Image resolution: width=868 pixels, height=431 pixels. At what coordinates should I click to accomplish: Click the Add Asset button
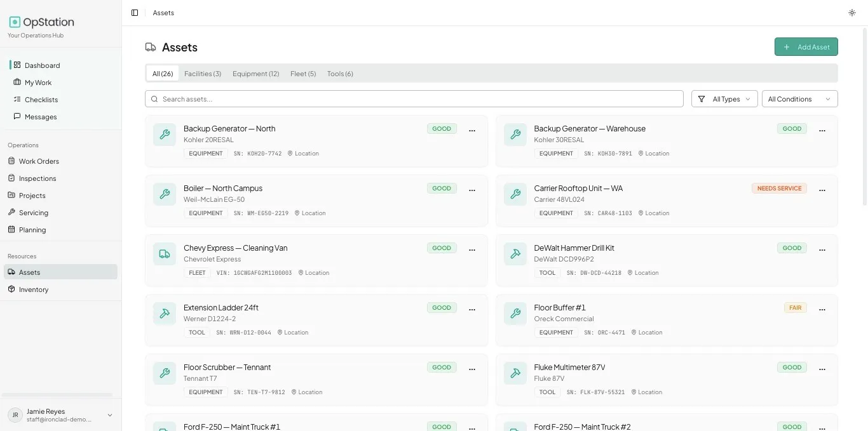[806, 47]
